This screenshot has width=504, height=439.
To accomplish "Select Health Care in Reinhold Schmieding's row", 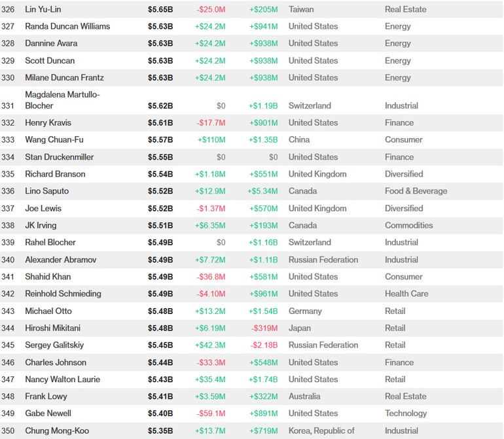I will coord(406,294).
